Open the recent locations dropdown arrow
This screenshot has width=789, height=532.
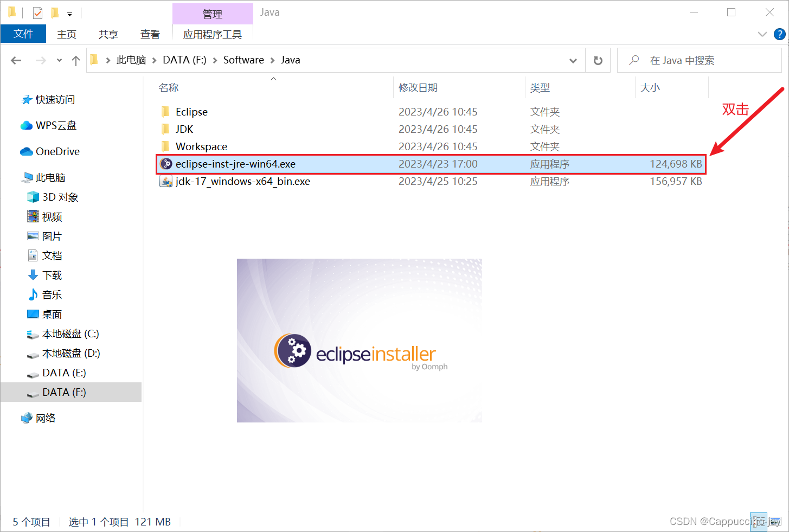(59, 60)
